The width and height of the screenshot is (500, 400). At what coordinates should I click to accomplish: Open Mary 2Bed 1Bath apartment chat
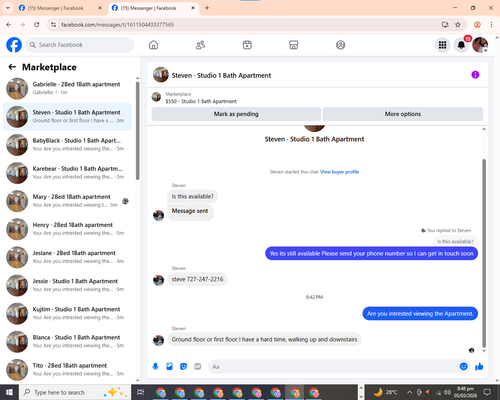click(x=67, y=201)
